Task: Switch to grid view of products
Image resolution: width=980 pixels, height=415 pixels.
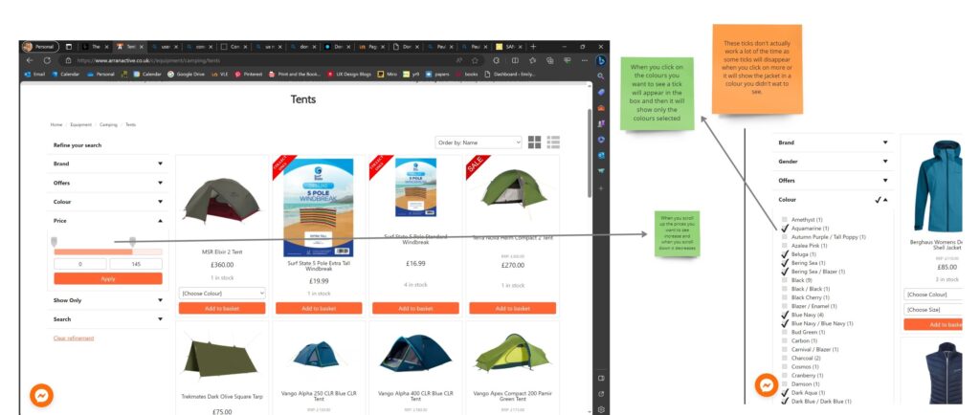Action: [534, 142]
